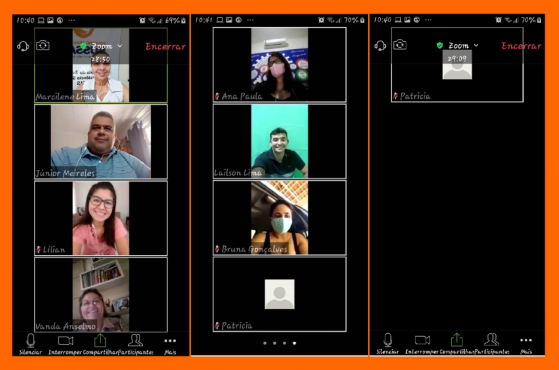Expand Zoom meeting info dropdown in right screen
The image size is (559, 370).
458,46
